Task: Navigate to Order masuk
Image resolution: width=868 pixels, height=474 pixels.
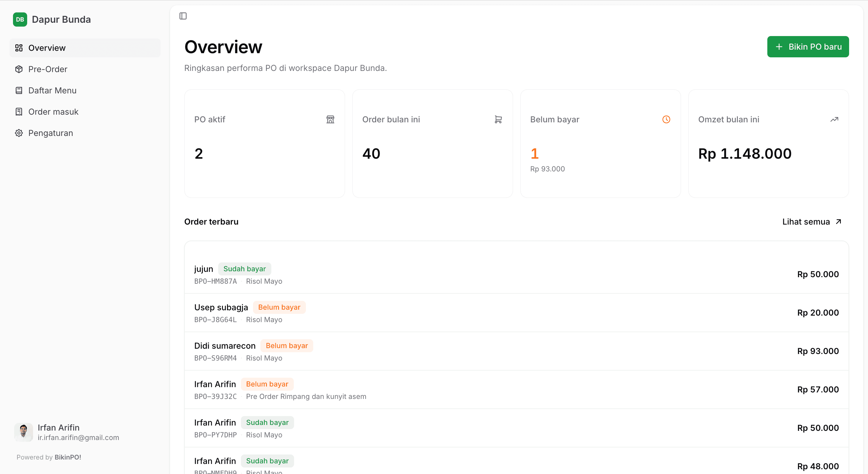Action: point(85,112)
